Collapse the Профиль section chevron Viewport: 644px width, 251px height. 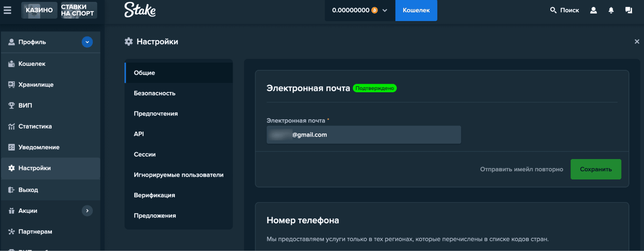click(87, 42)
